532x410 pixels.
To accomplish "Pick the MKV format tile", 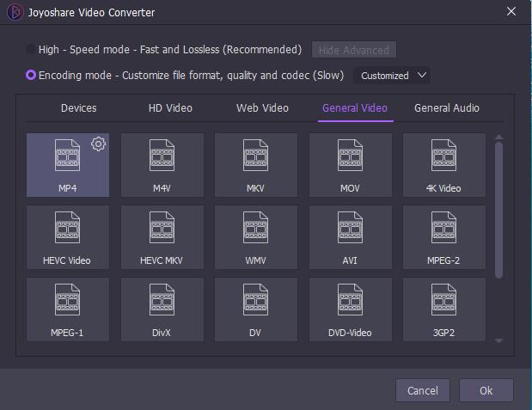I will (256, 165).
